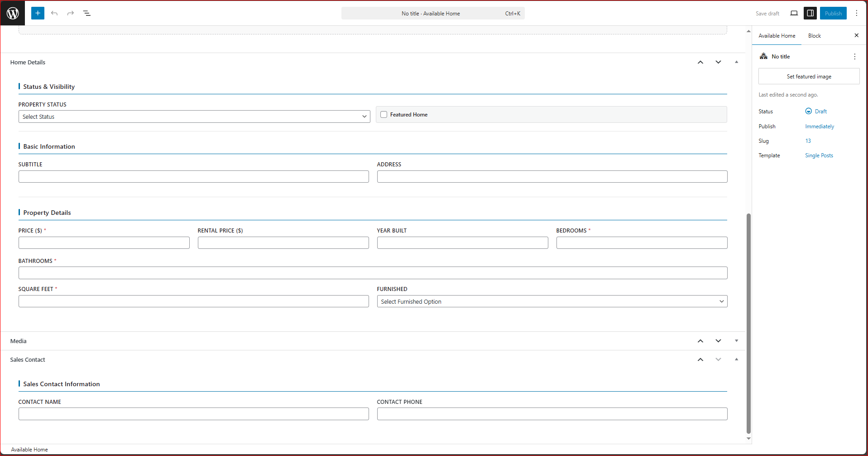Redo the last change
The width and height of the screenshot is (868, 456).
(x=71, y=13)
